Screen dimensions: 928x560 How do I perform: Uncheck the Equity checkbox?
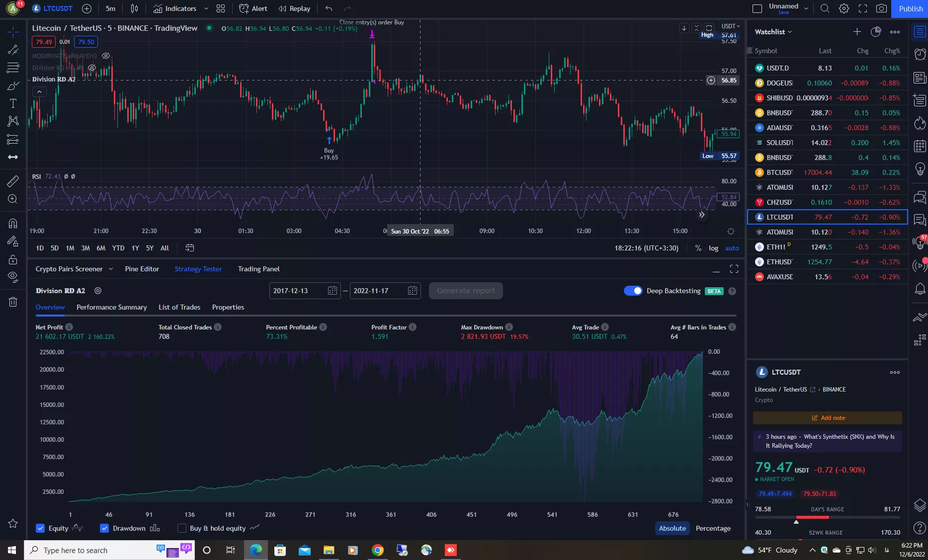(40, 528)
